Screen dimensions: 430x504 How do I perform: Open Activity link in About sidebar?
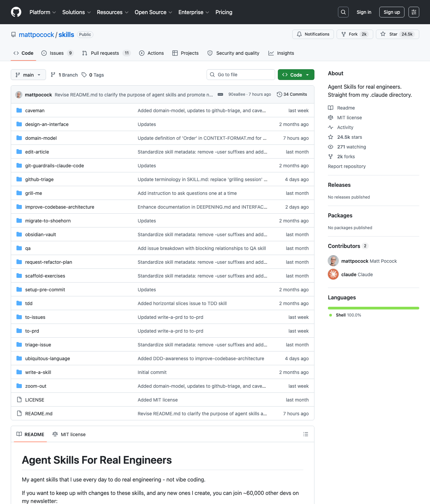click(x=341, y=127)
